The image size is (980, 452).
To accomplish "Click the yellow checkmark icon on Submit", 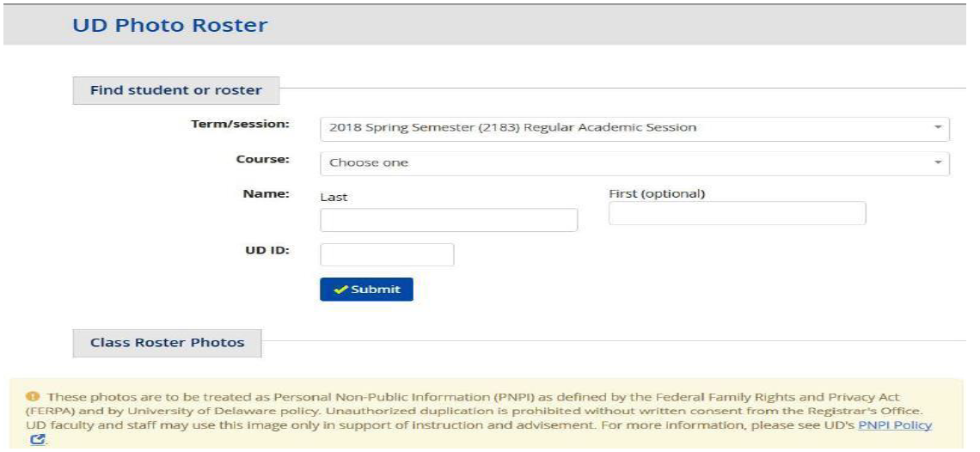I will click(341, 290).
